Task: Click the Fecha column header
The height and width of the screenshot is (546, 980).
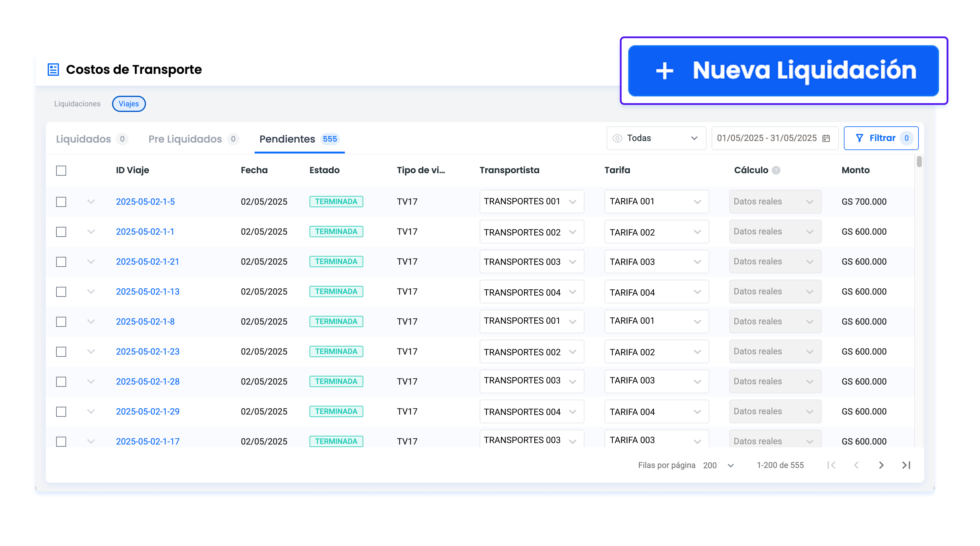Action: [x=254, y=170]
